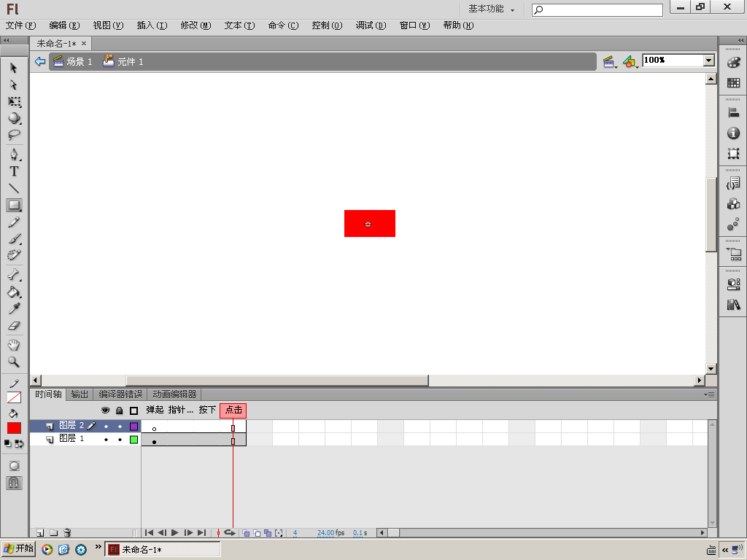Select the Line tool
Image resolution: width=747 pixels, height=560 pixels.
point(15,188)
